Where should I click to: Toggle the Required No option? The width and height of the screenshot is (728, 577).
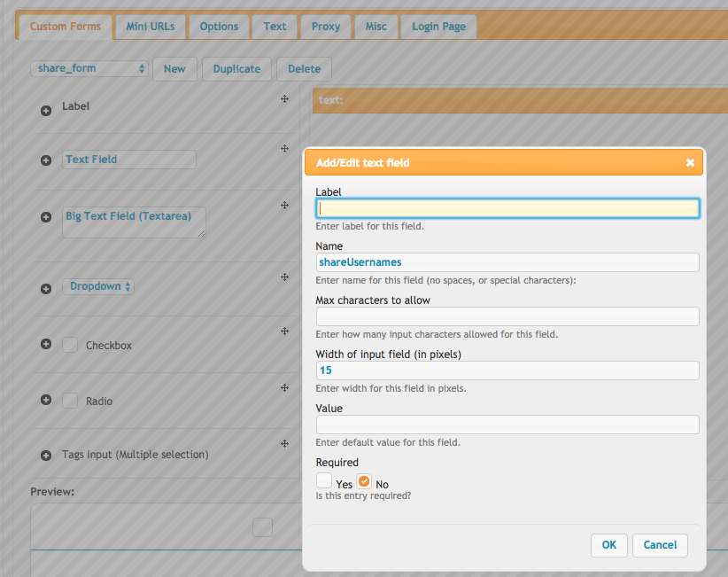click(x=364, y=480)
